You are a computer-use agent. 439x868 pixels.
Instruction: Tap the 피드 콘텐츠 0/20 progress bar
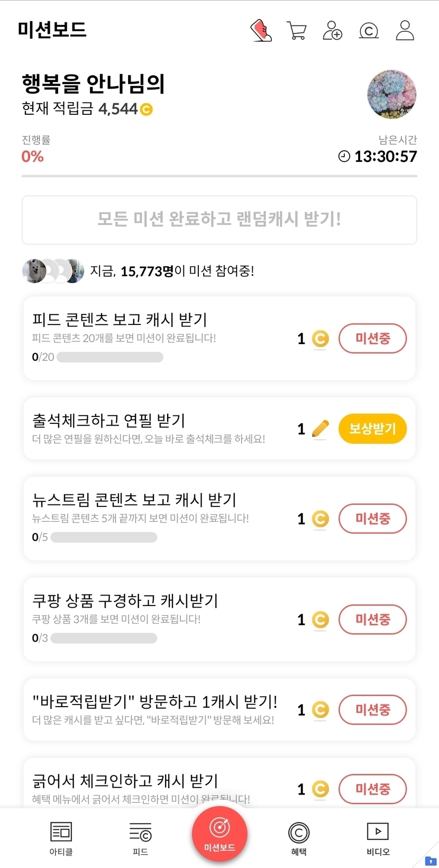point(109,357)
